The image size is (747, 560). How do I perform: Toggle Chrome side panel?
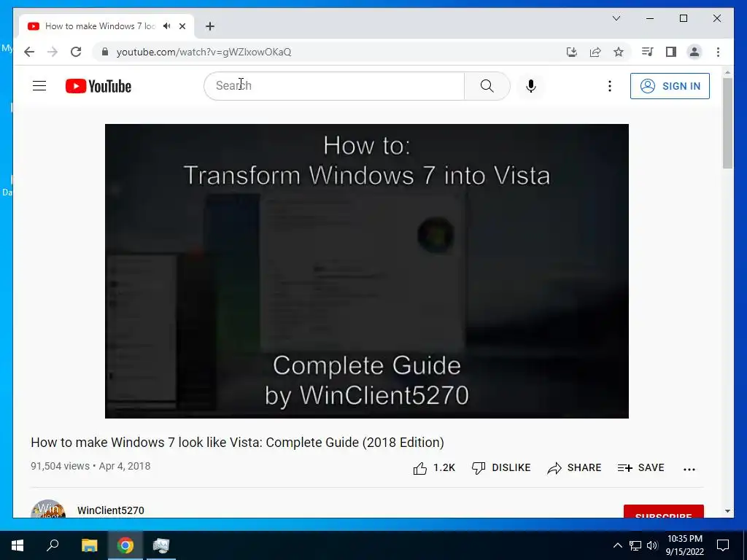671,52
